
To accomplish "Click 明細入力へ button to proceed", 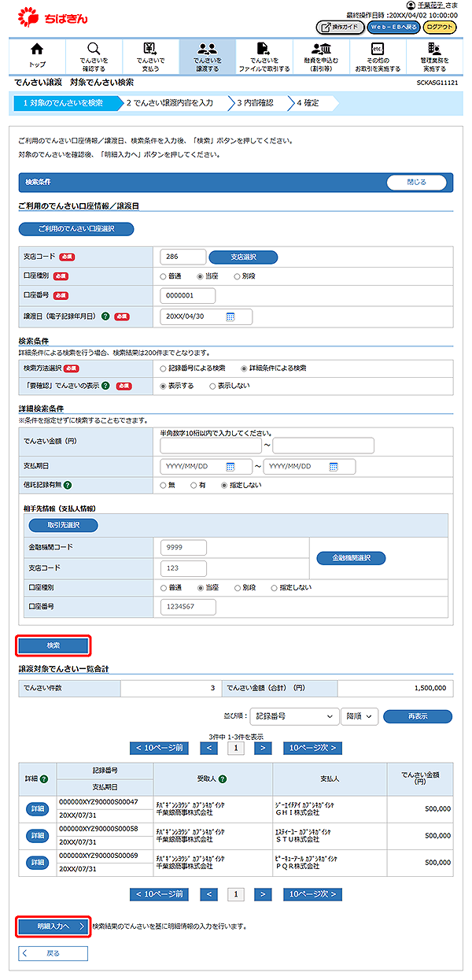I will click(x=54, y=926).
